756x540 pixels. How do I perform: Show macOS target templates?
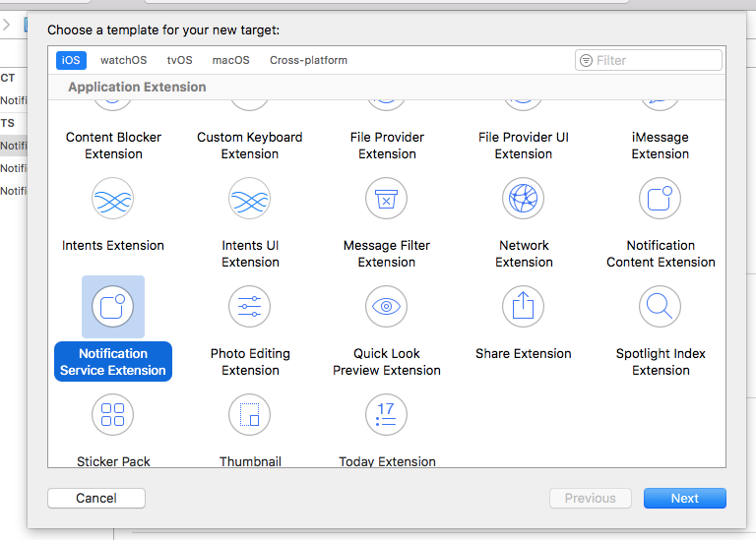pos(231,60)
